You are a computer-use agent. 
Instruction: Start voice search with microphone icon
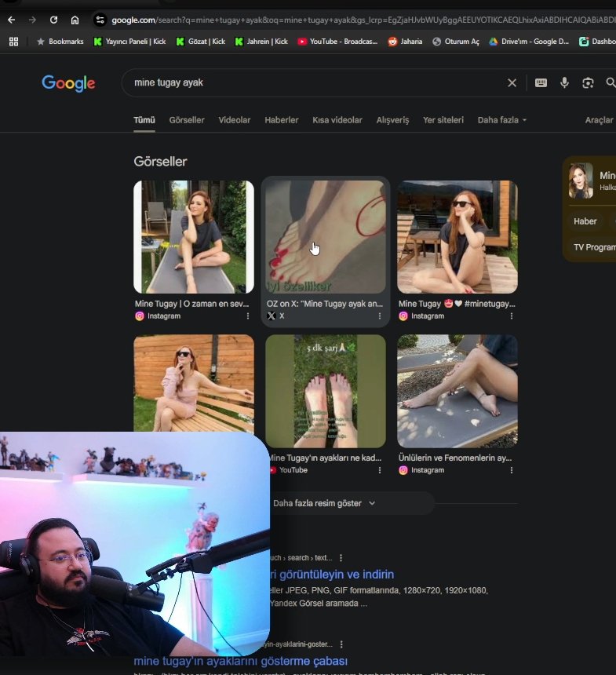click(564, 82)
